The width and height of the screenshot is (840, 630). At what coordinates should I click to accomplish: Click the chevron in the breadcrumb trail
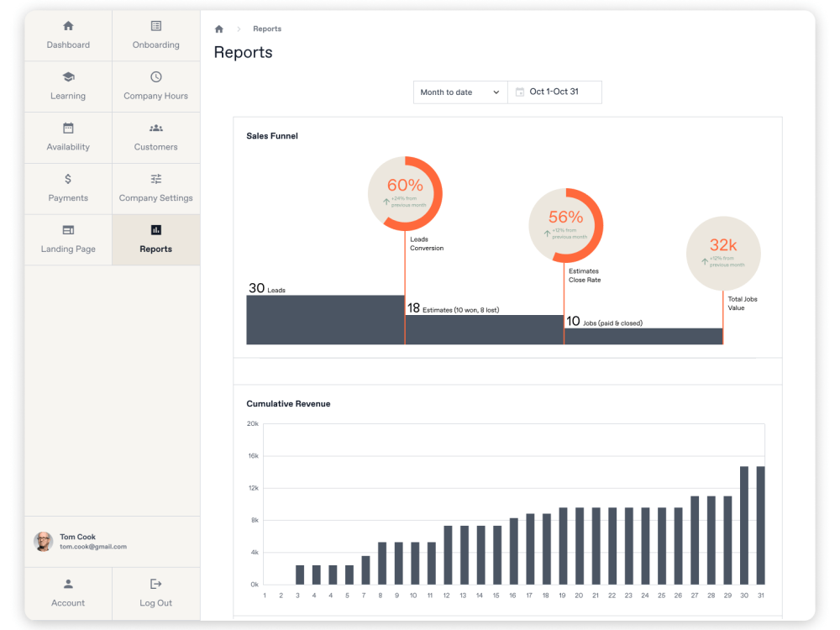coord(238,29)
